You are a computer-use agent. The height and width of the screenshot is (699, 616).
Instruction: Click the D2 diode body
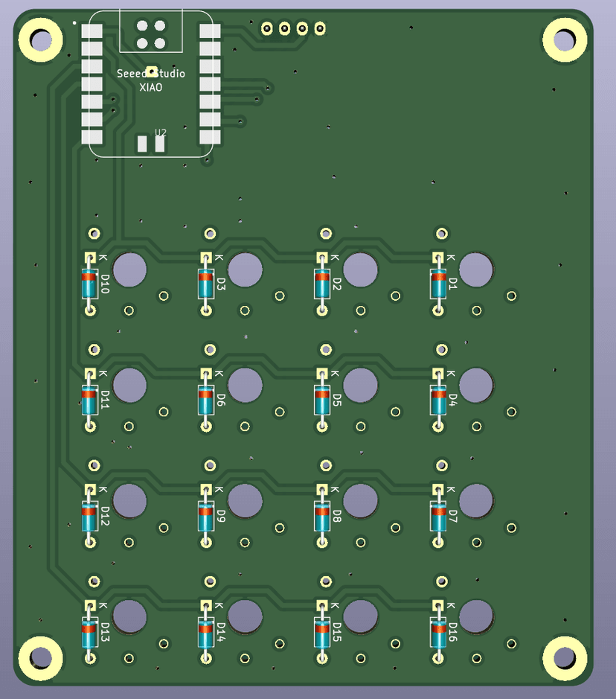pyautogui.click(x=322, y=284)
